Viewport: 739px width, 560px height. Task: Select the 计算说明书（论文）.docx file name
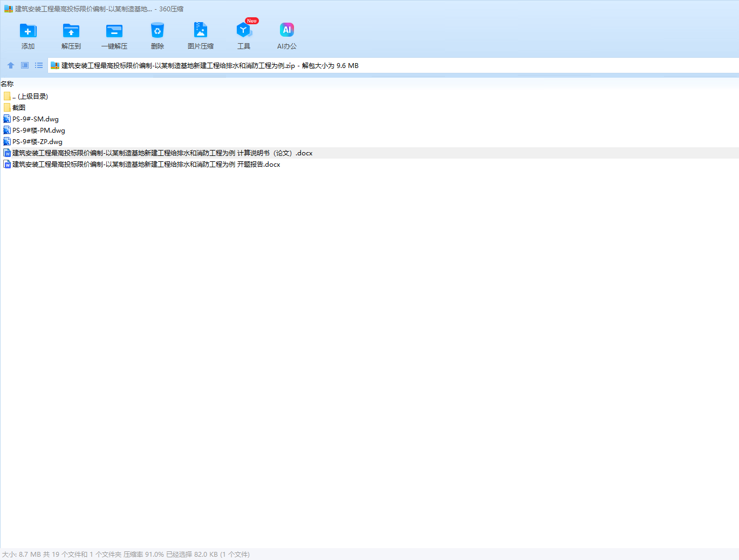click(x=162, y=153)
